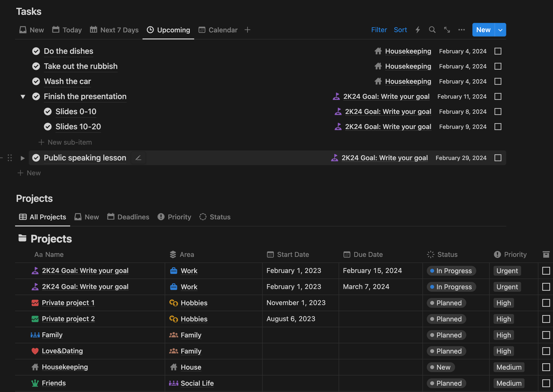Mark the Do the dishes circle checkmark
Viewport: 553px width, 392px height.
coord(36,51)
